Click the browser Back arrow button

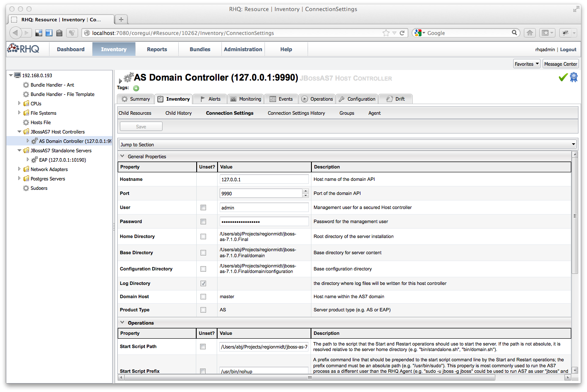point(15,33)
